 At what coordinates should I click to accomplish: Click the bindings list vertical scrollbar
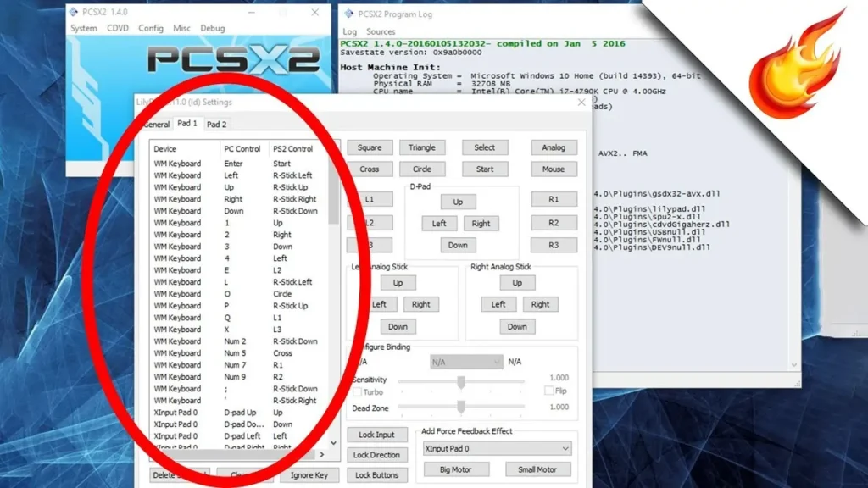334,297
